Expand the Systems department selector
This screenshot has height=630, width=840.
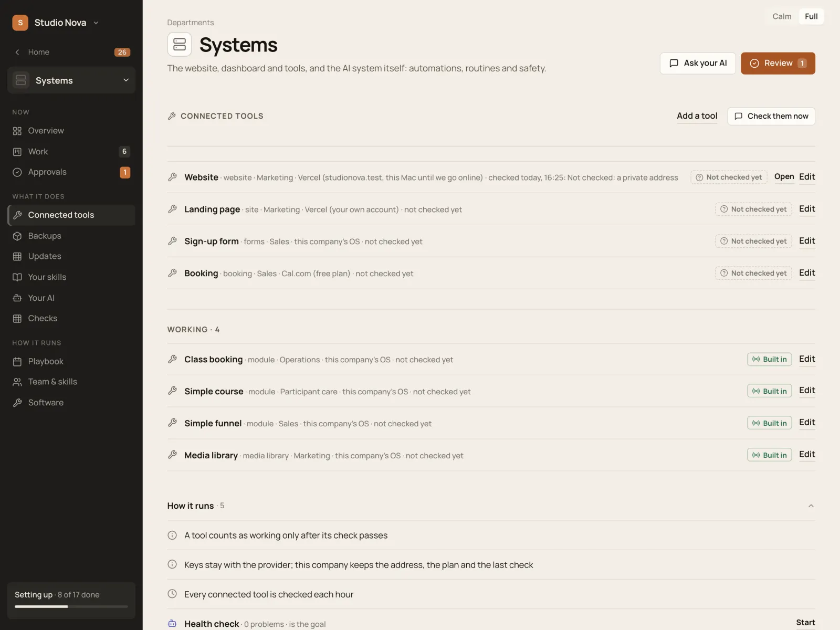tap(71, 80)
